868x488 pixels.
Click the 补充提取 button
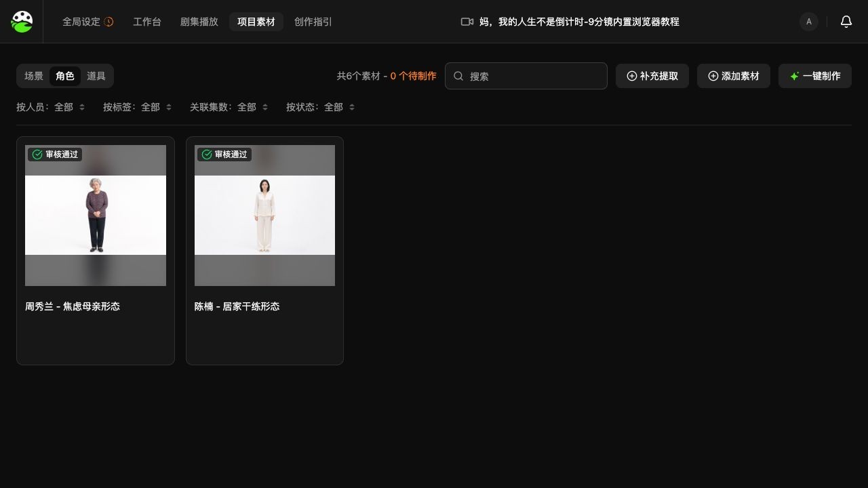(652, 76)
